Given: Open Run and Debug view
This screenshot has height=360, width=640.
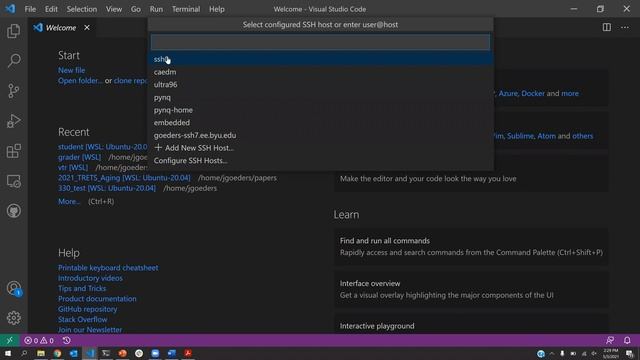Looking at the screenshot, I should pyautogui.click(x=13, y=121).
